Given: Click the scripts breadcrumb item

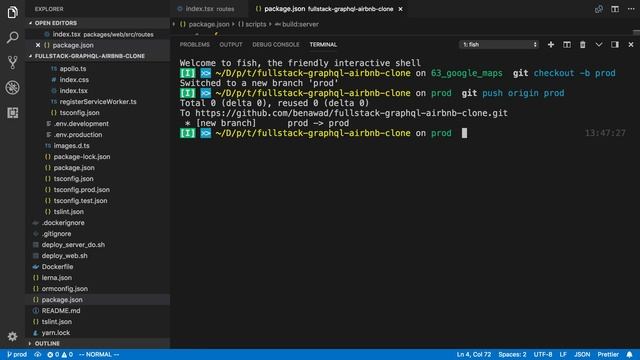Looking at the screenshot, I should 252,24.
